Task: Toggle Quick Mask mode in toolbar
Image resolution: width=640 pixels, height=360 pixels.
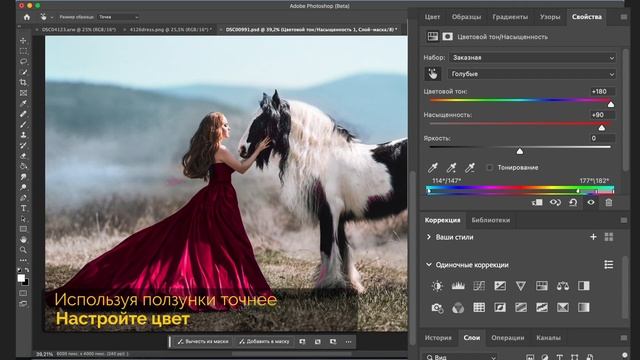Action: [x=23, y=293]
